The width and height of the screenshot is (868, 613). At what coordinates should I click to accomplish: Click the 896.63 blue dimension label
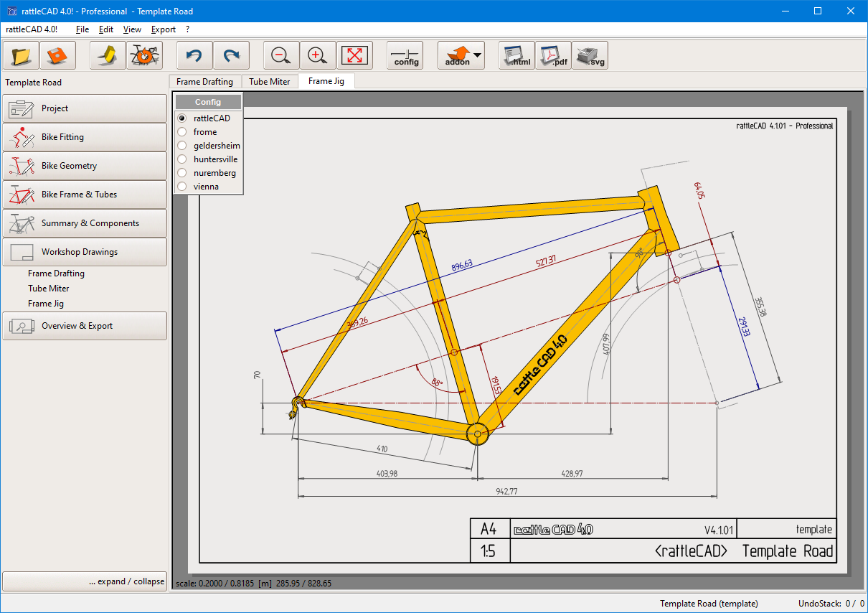point(462,264)
